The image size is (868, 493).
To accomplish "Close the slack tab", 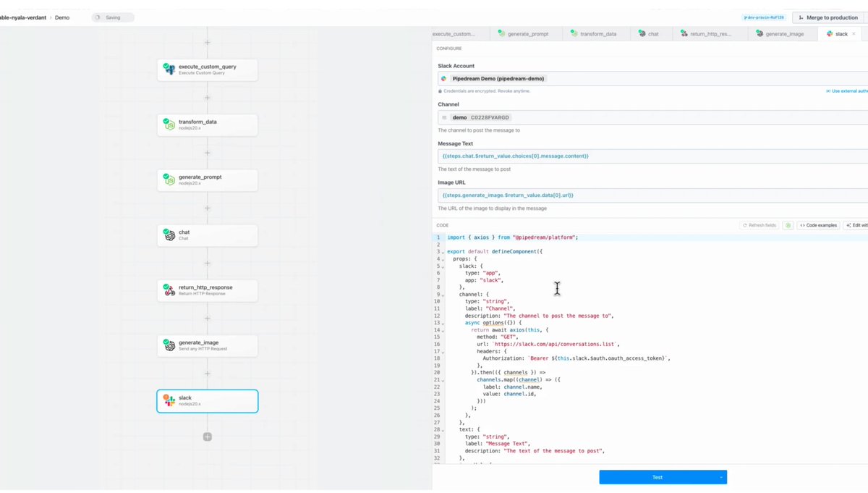I will pos(854,34).
